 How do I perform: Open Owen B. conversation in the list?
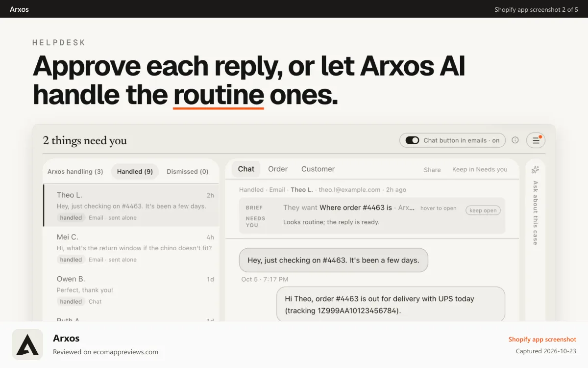(x=131, y=289)
